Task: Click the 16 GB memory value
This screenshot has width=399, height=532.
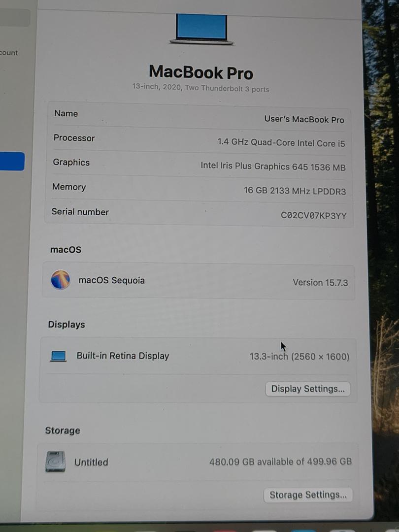Action: click(295, 191)
